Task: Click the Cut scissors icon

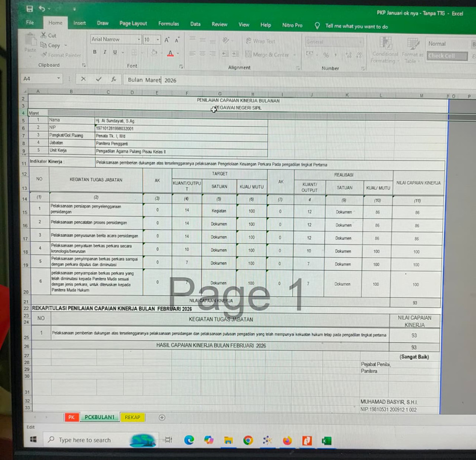Action: click(x=44, y=35)
